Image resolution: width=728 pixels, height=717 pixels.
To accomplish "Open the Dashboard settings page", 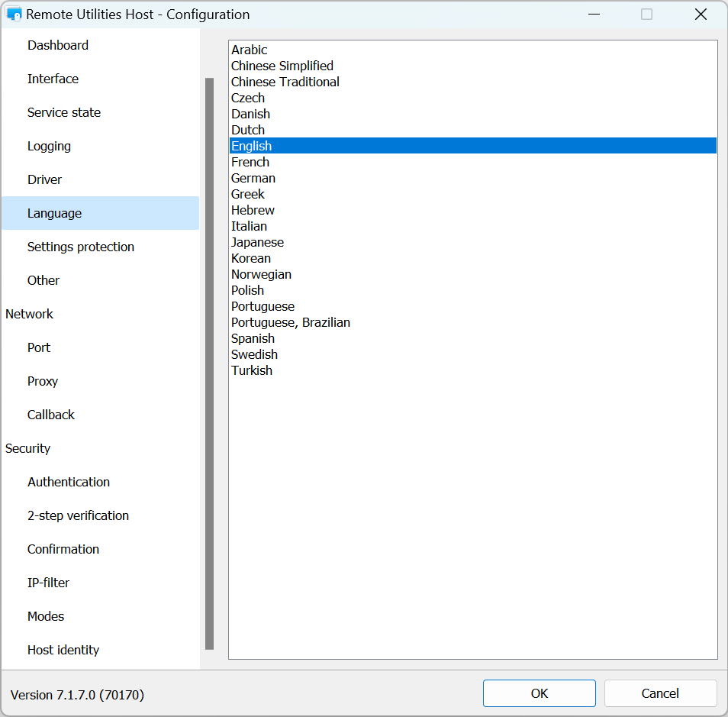I will (100, 45).
